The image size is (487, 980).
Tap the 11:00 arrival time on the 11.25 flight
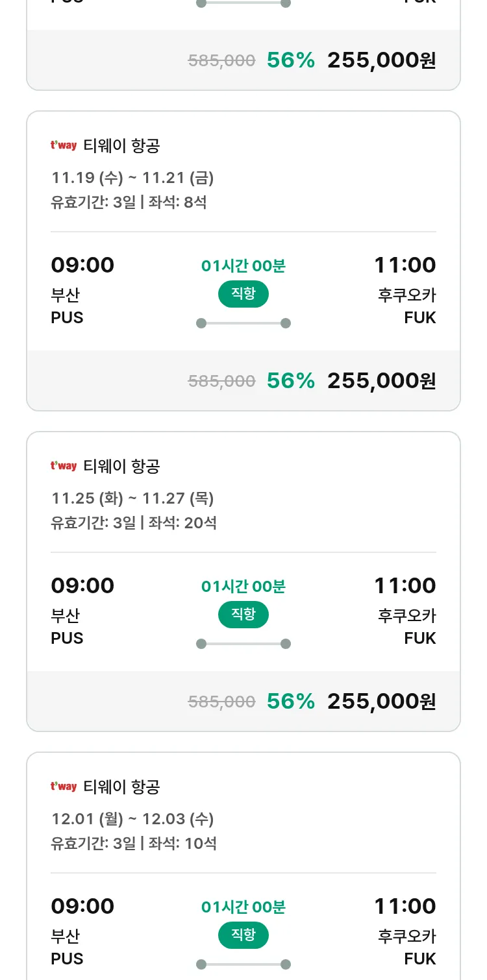(405, 585)
